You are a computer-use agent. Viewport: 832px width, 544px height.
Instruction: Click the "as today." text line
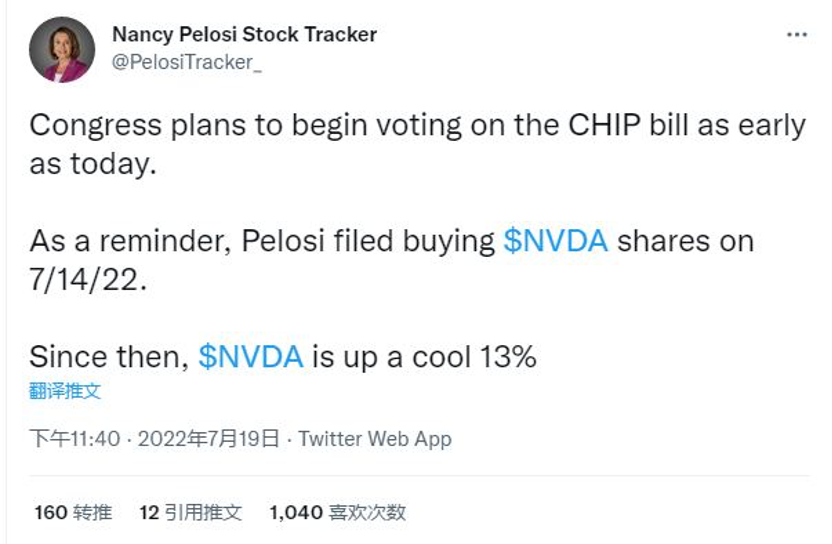(x=93, y=164)
